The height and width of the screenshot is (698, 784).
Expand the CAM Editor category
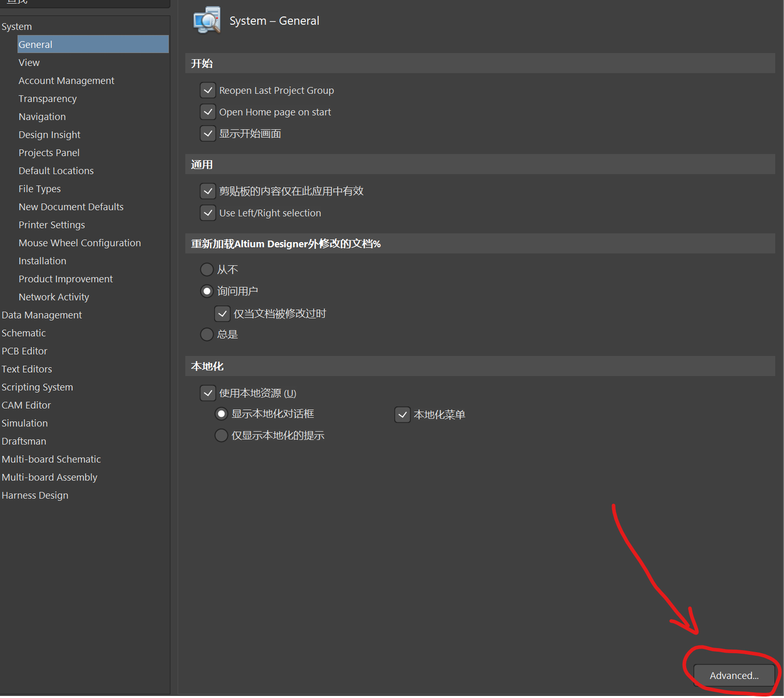coord(26,405)
